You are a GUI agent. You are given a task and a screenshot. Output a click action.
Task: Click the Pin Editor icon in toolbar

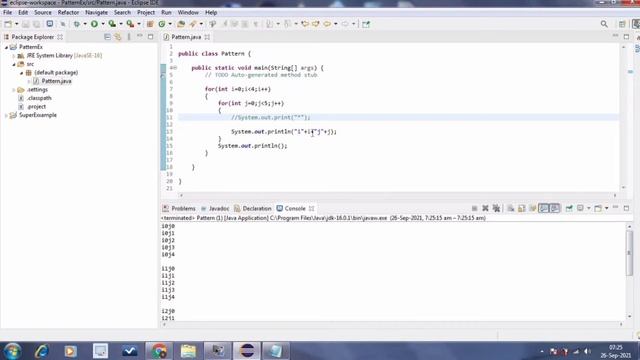tap(366, 24)
